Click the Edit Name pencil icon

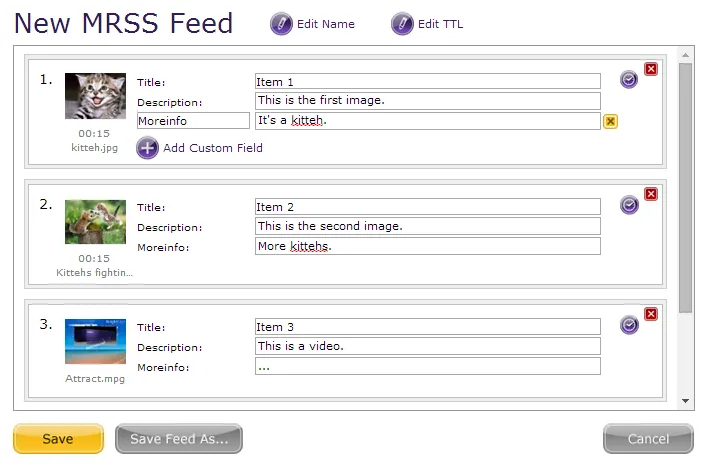281,24
